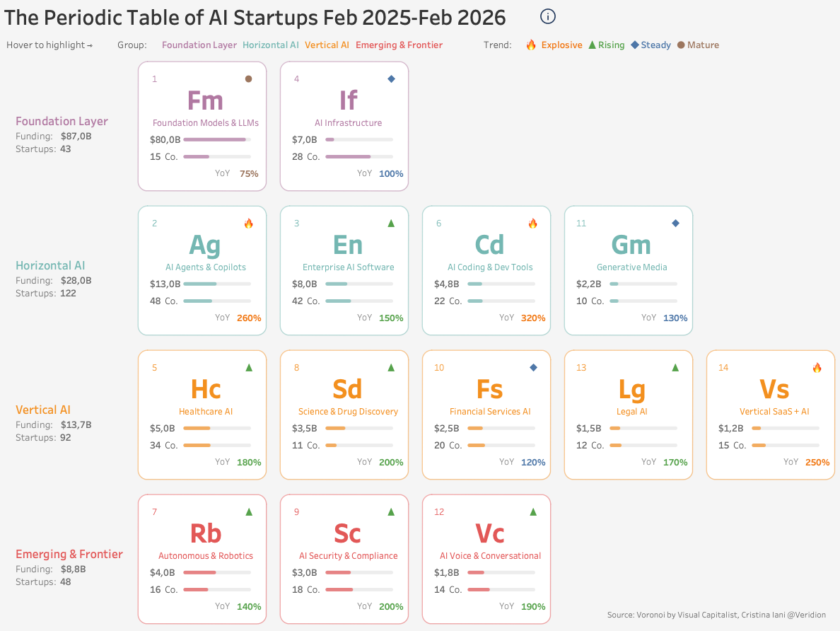Choose Vertical AI in the Group legend
Viewport: 840px width, 631px height.
click(x=327, y=45)
